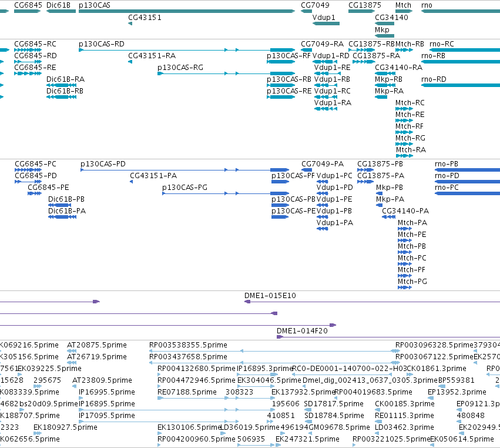Click EST RP003538355.5prime
This screenshot has height=448, width=500.
(x=274, y=351)
